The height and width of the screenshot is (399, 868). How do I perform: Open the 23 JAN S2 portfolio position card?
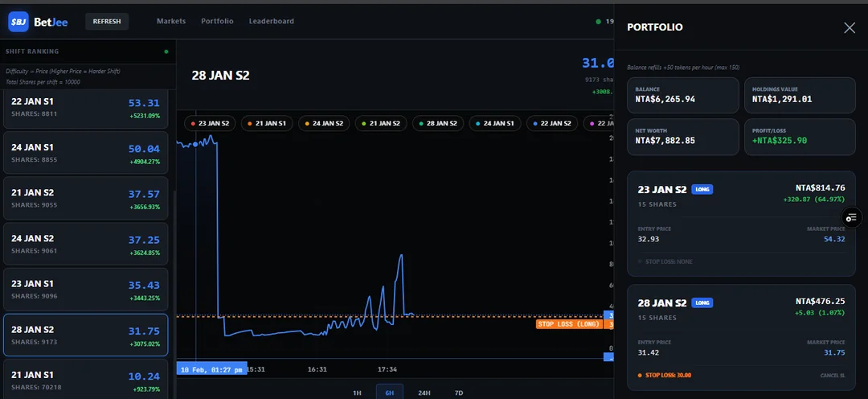click(741, 223)
